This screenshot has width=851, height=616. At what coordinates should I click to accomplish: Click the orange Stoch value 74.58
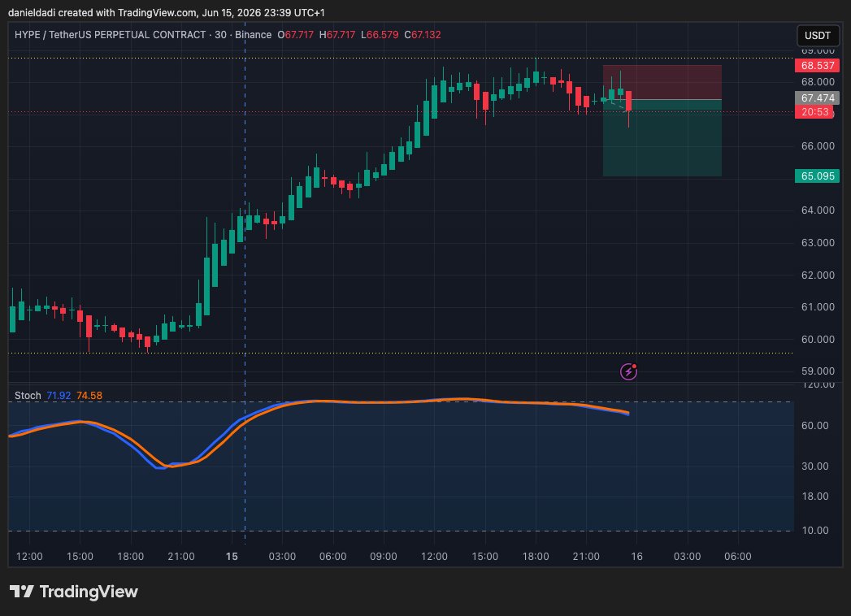coord(89,396)
